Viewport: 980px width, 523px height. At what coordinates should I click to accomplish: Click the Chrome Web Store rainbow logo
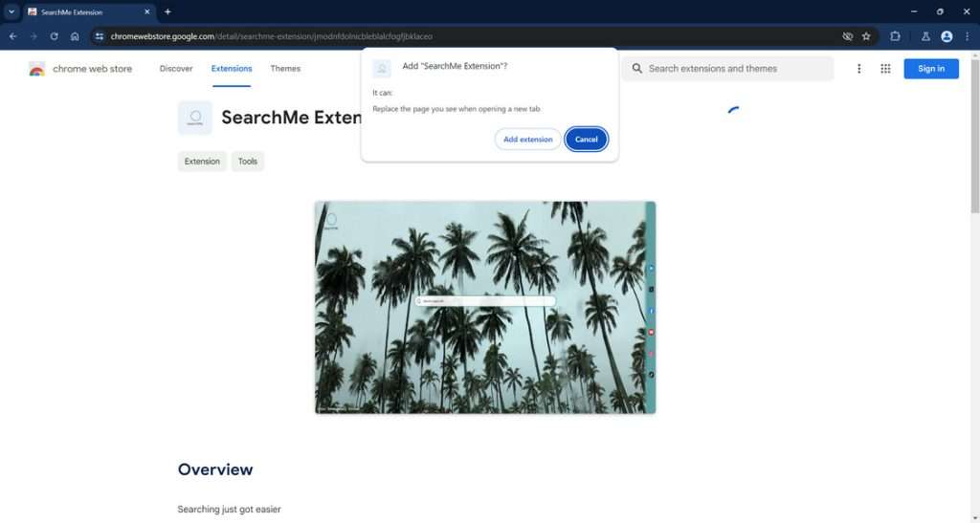click(37, 69)
